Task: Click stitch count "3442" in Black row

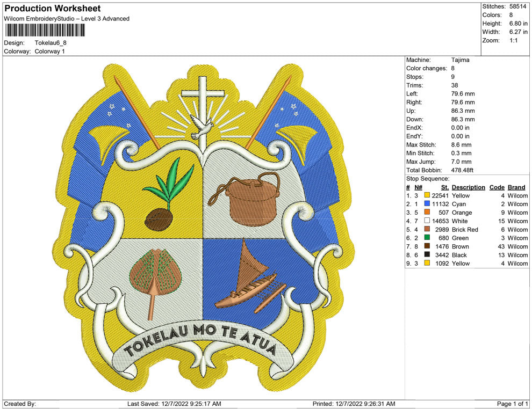Action: (442, 255)
